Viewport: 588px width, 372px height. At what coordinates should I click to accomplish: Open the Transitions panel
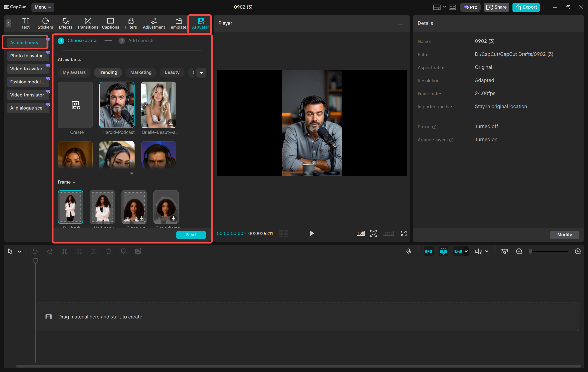click(x=88, y=23)
